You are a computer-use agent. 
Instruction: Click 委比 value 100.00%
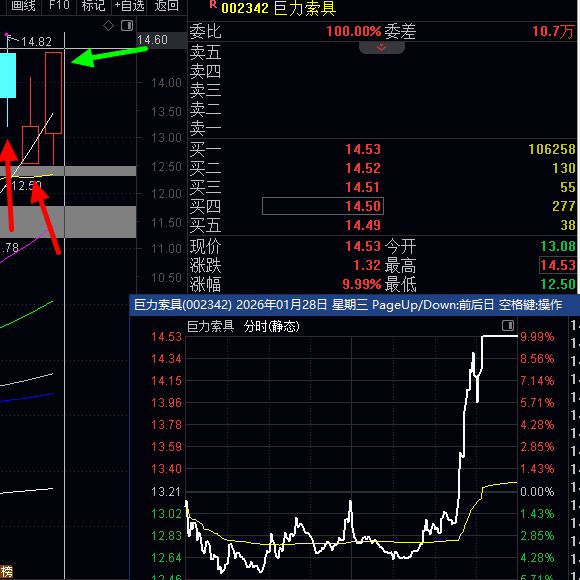click(x=354, y=31)
